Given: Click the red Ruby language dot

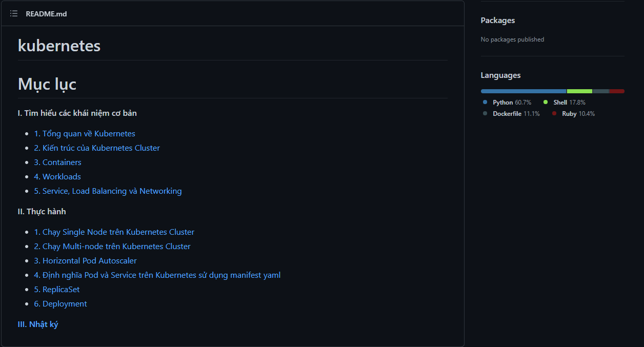Looking at the screenshot, I should point(554,114).
